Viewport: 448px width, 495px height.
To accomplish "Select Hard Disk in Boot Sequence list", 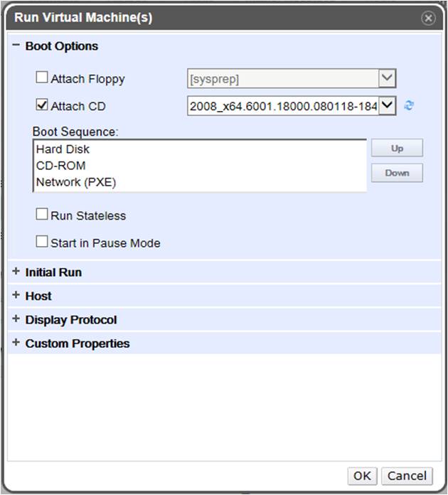I will coord(63,149).
